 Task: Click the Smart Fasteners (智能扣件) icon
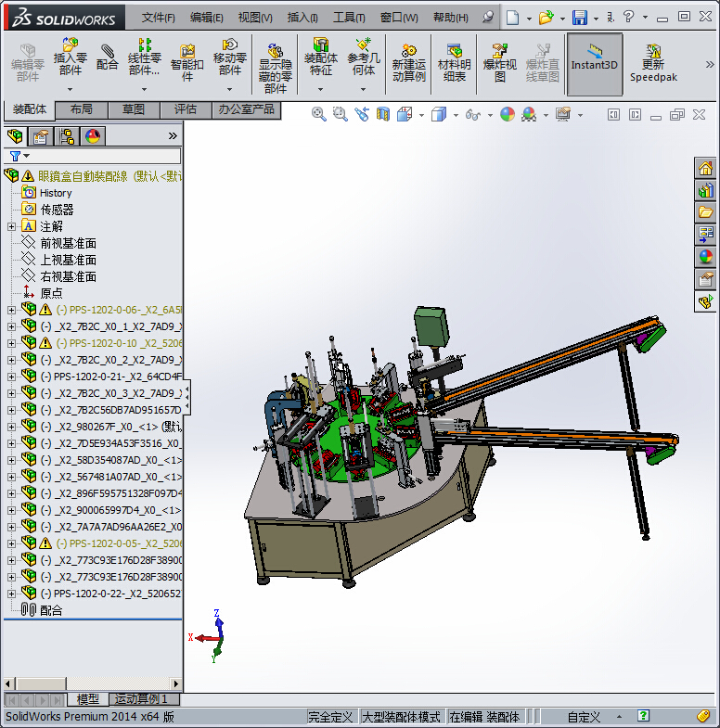(186, 63)
